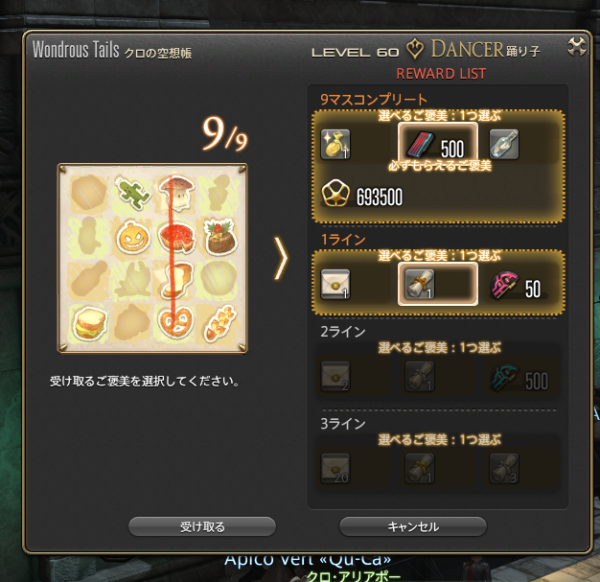Click the mushroom sticker on the board
Viewport: 600px width, 582px height.
tap(176, 192)
